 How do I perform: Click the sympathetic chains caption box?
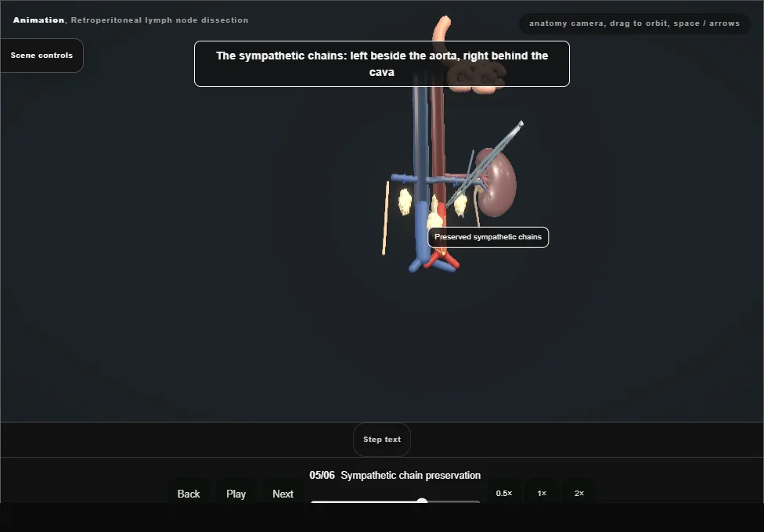point(381,64)
